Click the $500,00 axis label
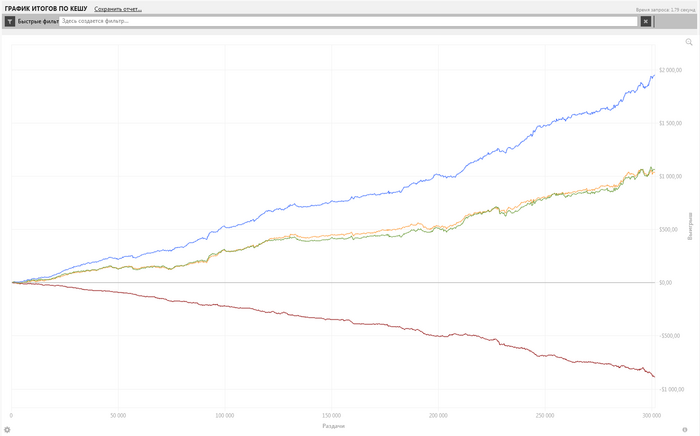Image resolution: width=700 pixels, height=436 pixels. 668,229
